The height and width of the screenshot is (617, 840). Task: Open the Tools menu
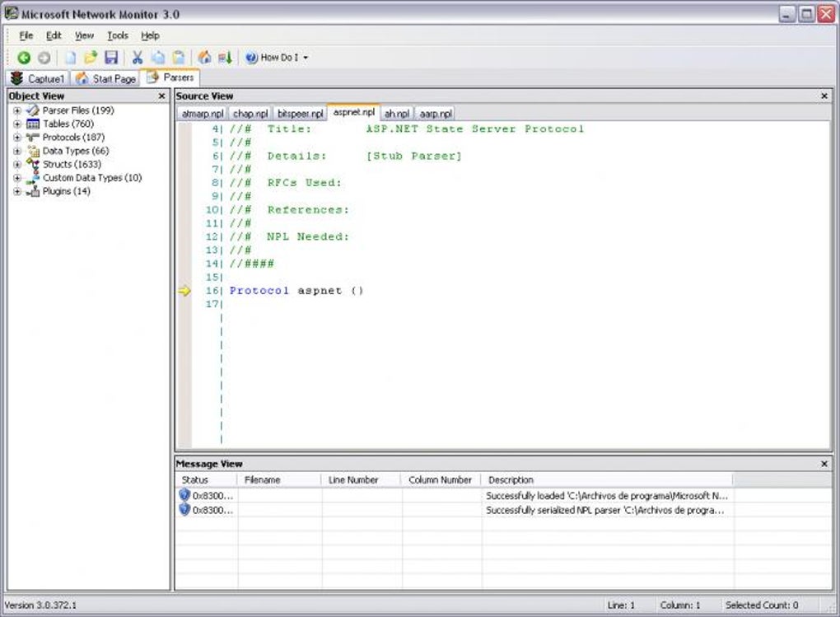(118, 35)
